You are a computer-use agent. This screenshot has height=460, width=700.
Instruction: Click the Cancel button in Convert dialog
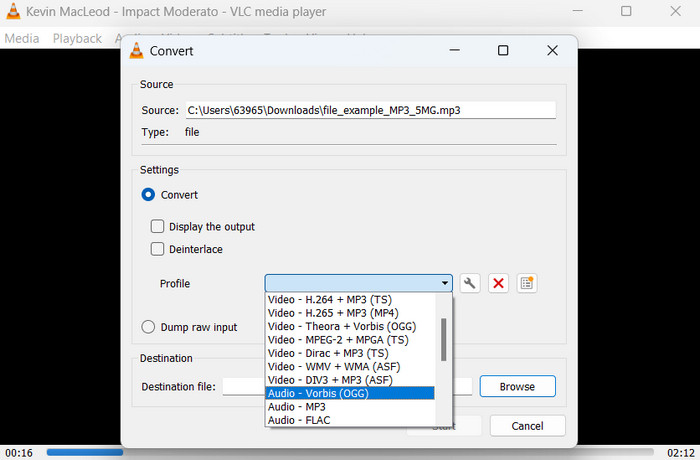[x=527, y=426]
